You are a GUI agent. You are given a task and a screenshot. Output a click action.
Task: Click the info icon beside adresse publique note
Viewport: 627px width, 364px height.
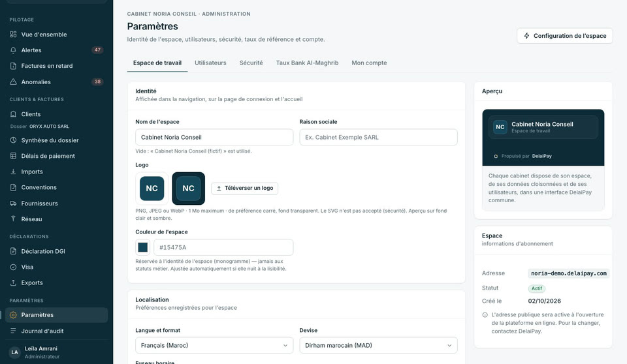point(485,315)
